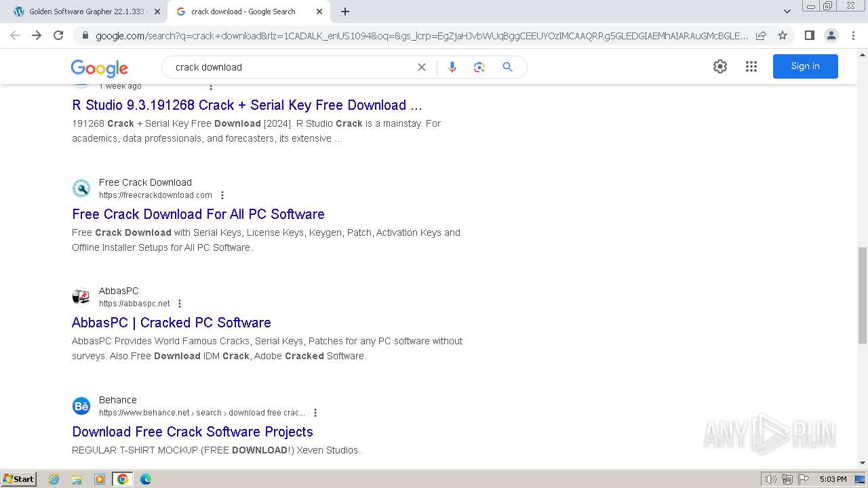
Task: Click the Google search box text
Action: click(x=208, y=67)
